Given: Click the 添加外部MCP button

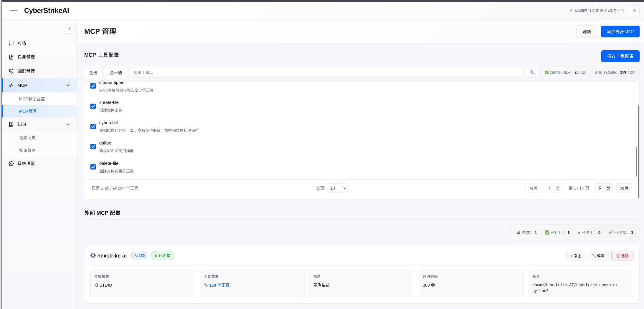Looking at the screenshot, I should [x=620, y=31].
